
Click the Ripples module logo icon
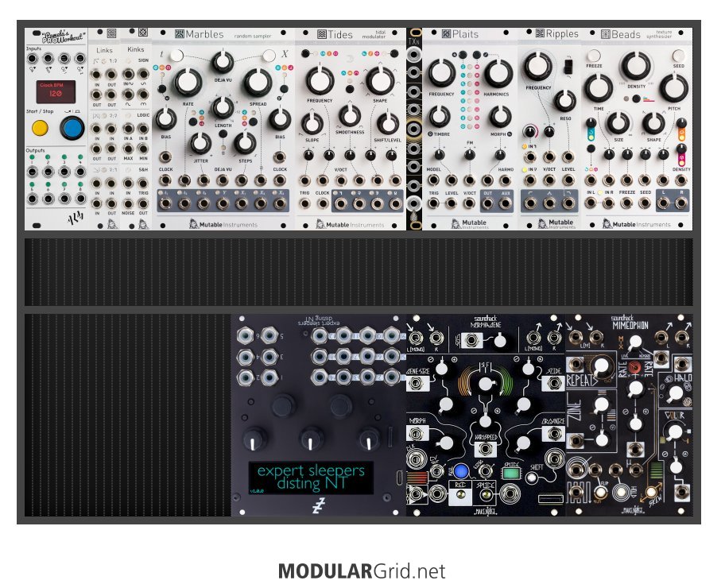point(540,33)
